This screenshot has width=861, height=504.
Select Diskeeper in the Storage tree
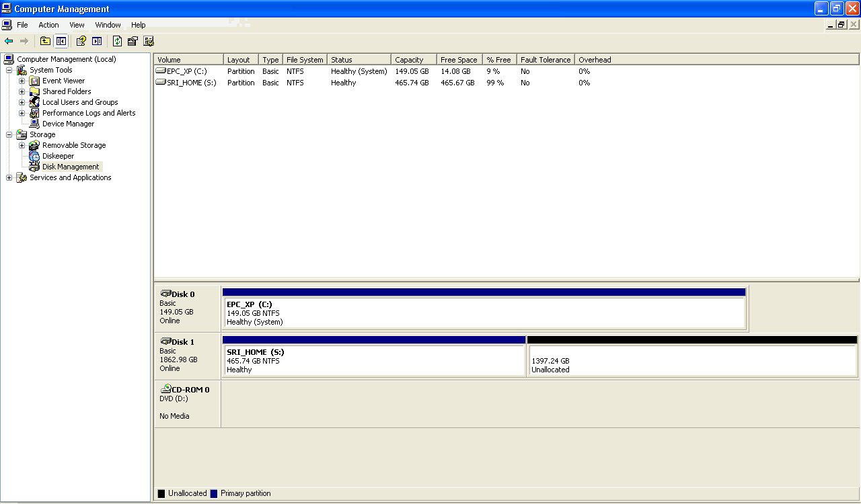pyautogui.click(x=58, y=156)
